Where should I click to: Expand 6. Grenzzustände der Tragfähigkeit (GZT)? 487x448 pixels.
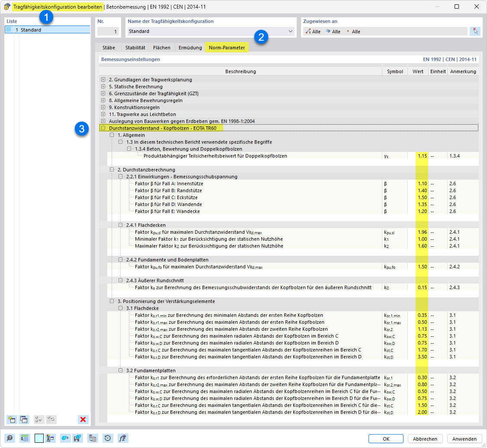103,93
